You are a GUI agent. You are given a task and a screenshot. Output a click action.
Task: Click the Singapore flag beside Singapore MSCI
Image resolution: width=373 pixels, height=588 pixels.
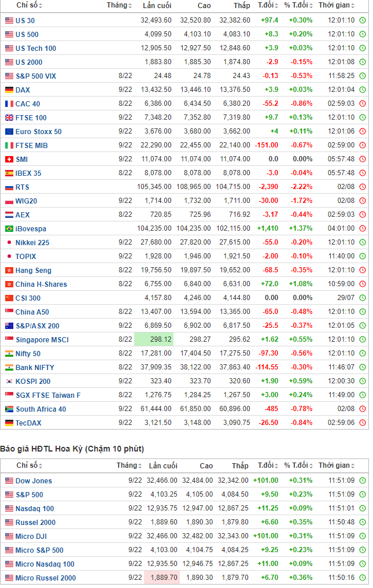click(9, 340)
